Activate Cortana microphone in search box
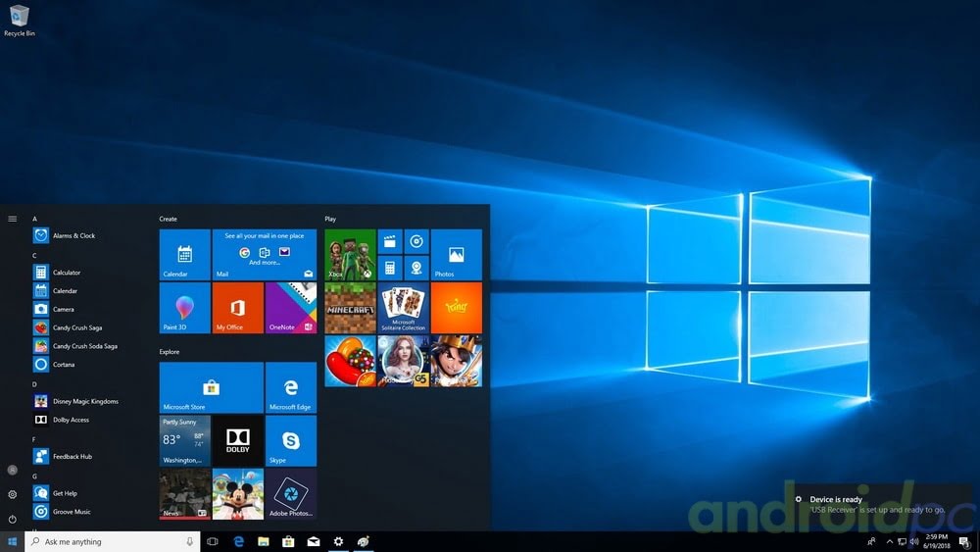980x552 pixels. [x=189, y=541]
